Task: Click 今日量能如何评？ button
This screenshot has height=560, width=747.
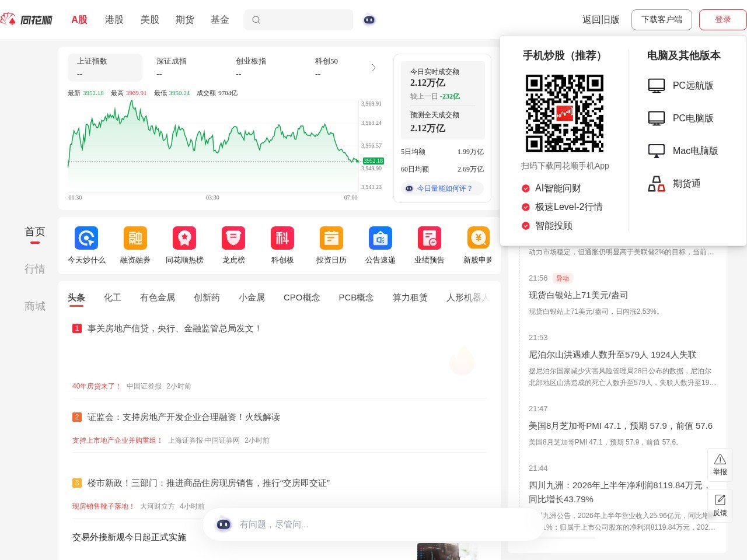Action: tap(442, 188)
